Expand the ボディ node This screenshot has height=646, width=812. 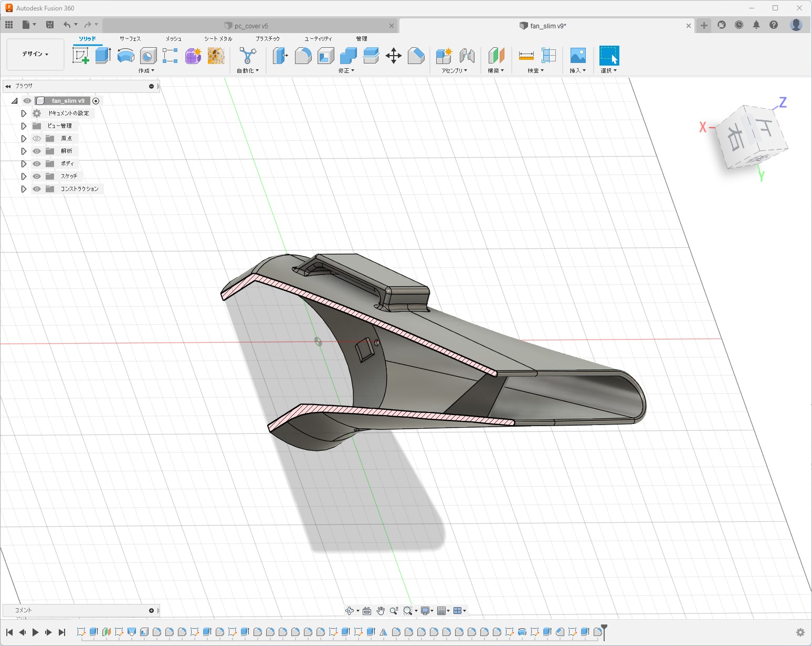(x=24, y=164)
